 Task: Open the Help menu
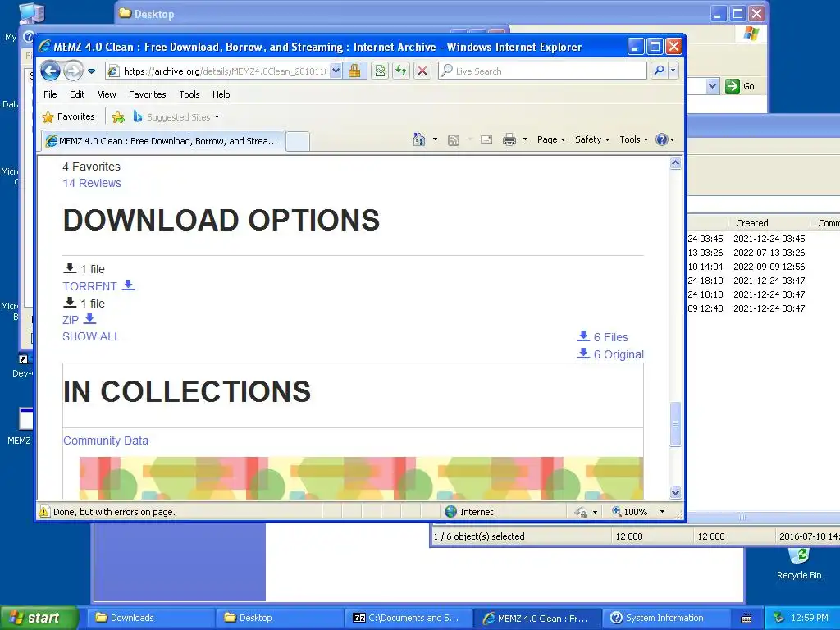pos(221,94)
